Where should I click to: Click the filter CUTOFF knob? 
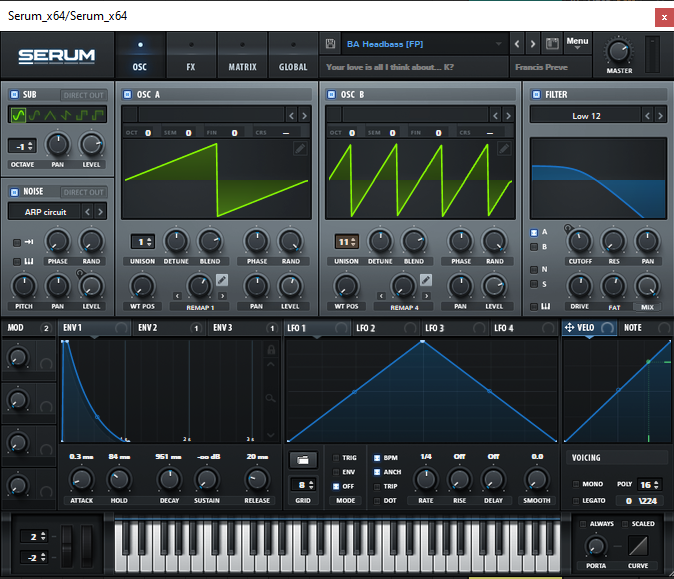pyautogui.click(x=579, y=242)
